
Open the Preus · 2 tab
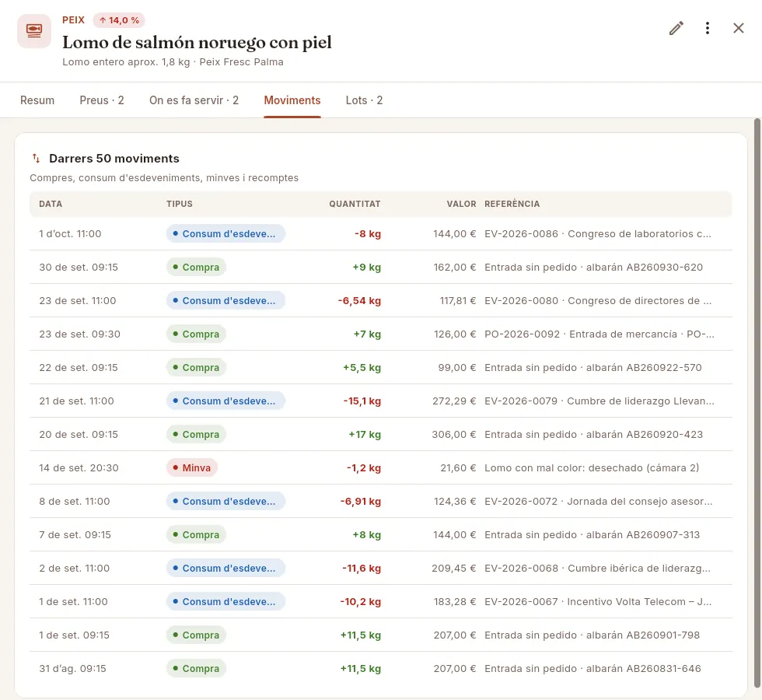(x=102, y=100)
